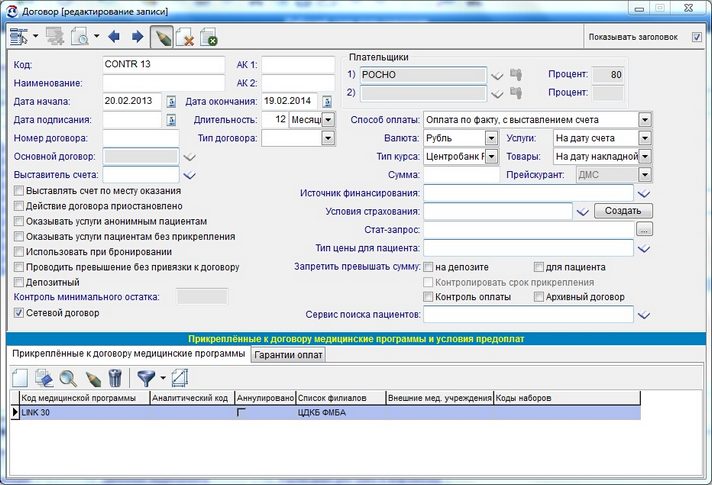Viewport: 712px width, 485px height.
Task: Select Прикреплённые к договору медицинские программы tab
Action: pyautogui.click(x=129, y=354)
